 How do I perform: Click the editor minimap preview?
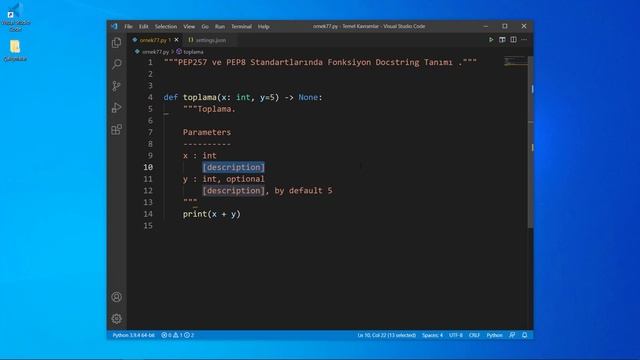[x=515, y=62]
